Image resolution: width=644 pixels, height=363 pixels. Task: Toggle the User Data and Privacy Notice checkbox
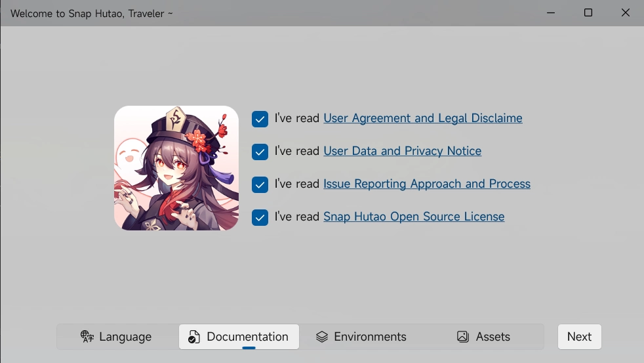260,152
